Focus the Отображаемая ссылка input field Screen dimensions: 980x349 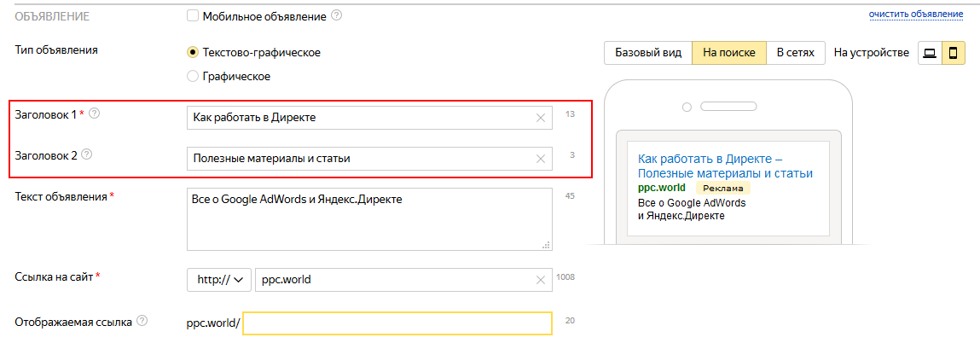point(397,323)
